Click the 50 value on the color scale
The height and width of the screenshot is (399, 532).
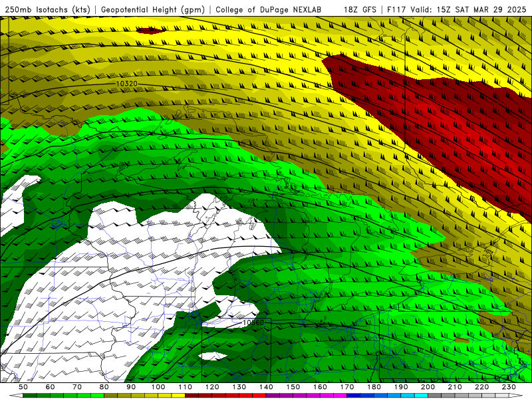click(23, 387)
